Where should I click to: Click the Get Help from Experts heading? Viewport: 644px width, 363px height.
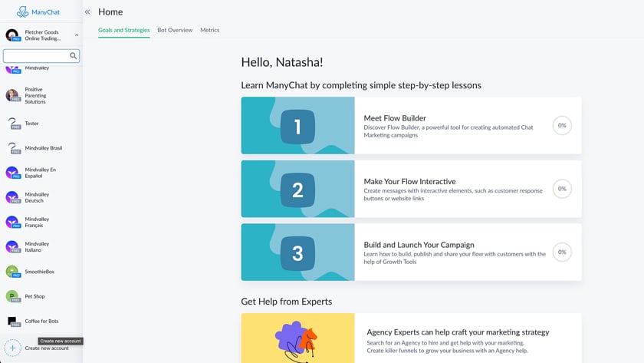tap(287, 302)
